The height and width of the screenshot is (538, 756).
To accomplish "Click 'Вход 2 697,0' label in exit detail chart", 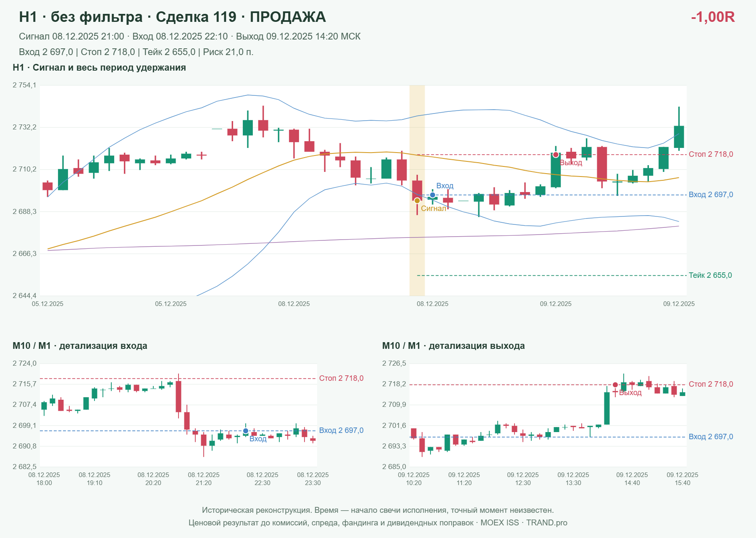I will click(x=711, y=437).
